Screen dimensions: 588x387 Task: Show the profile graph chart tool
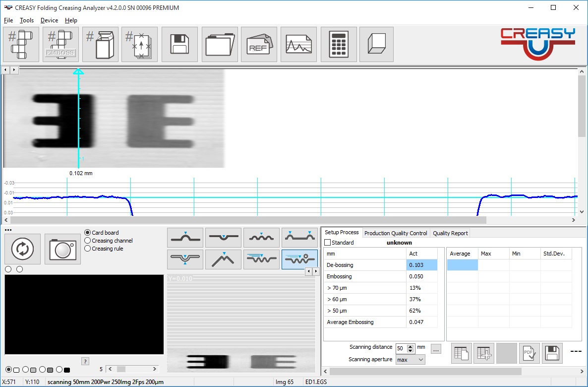[x=298, y=44]
